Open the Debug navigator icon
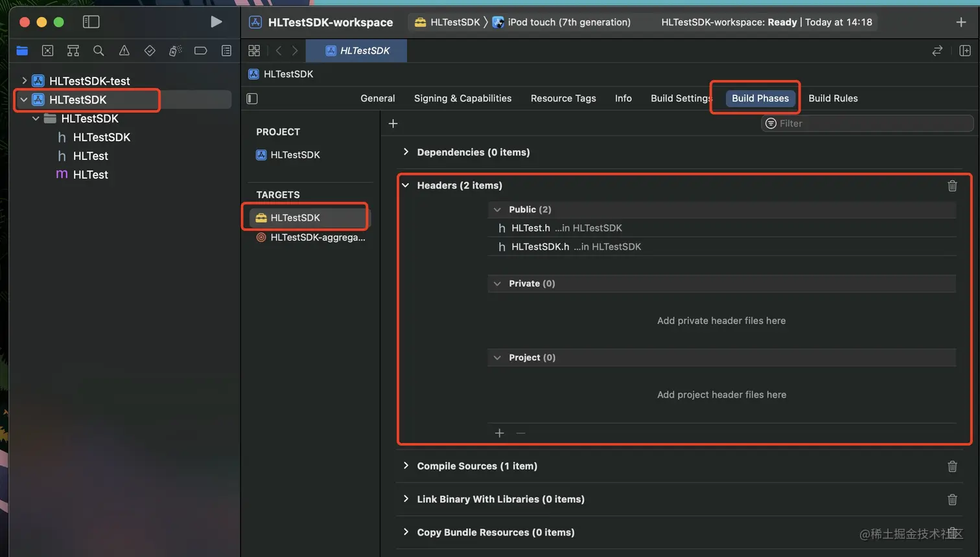 point(175,51)
